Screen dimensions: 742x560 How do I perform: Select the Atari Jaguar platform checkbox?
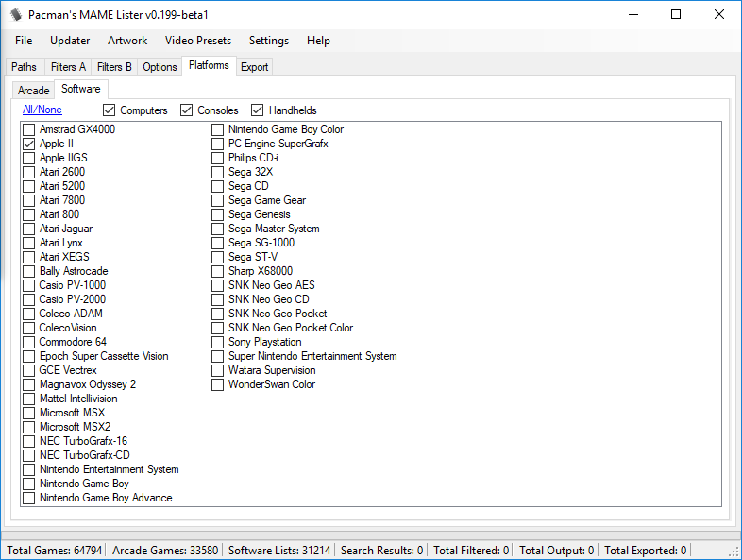point(29,229)
